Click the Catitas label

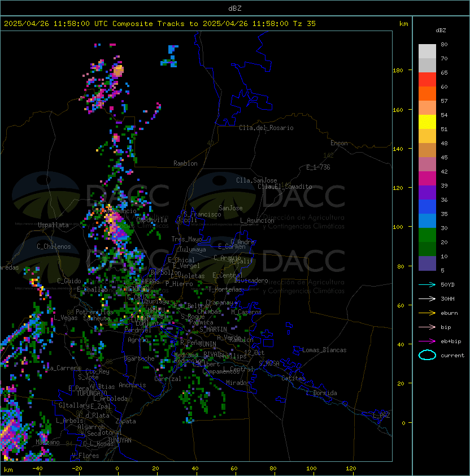tap(293, 378)
